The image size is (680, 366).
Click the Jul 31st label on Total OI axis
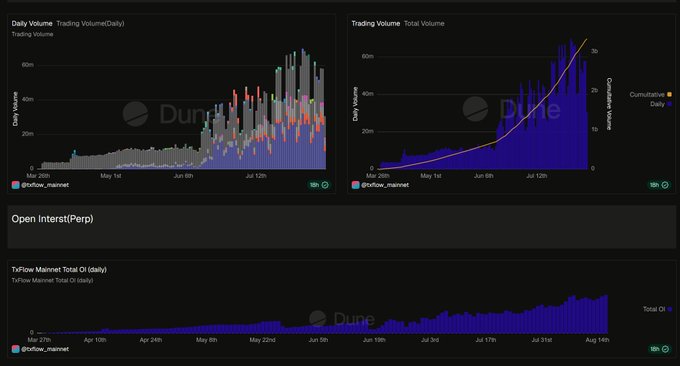[542, 340]
